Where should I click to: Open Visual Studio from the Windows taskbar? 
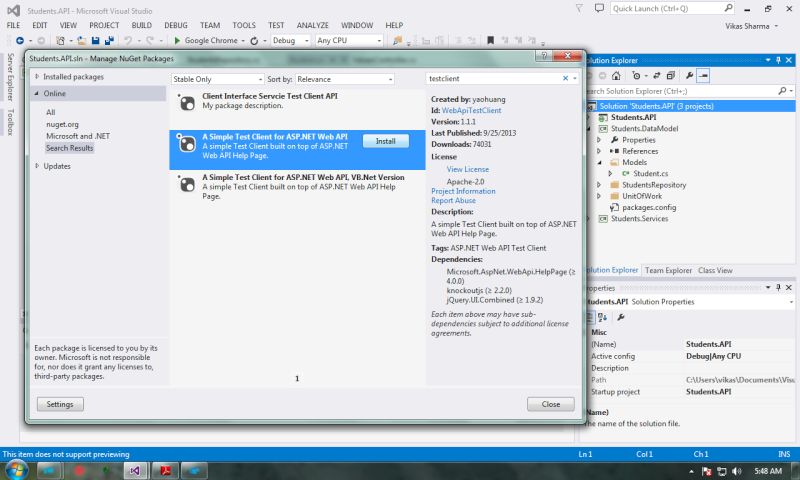point(135,470)
